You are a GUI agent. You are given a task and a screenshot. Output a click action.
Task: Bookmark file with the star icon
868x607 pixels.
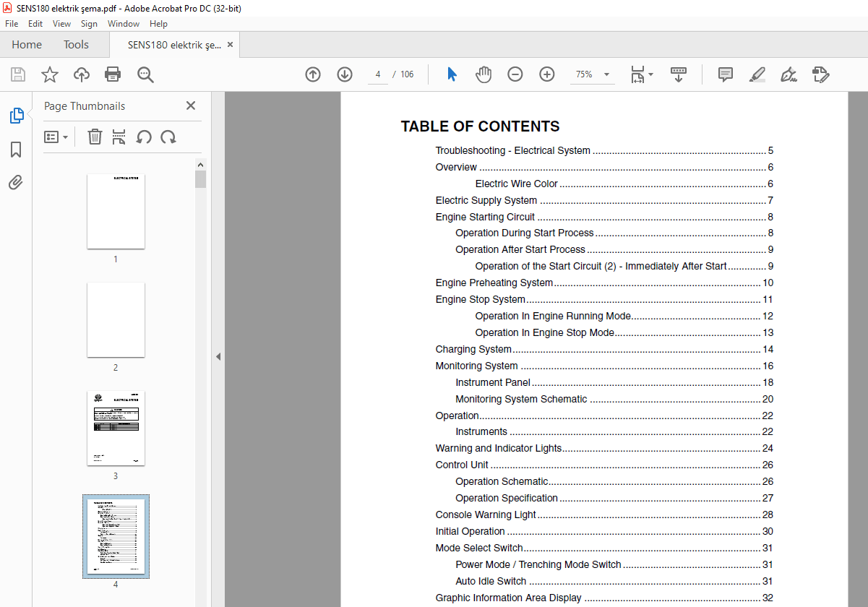click(50, 74)
